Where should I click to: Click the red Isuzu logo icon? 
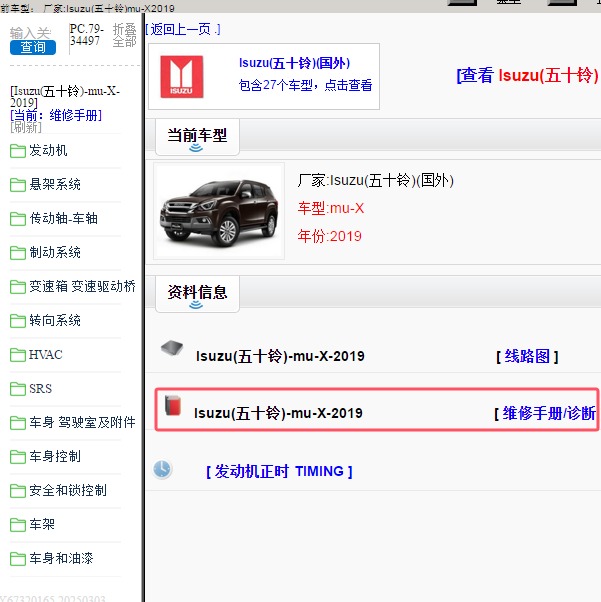pyautogui.click(x=182, y=77)
